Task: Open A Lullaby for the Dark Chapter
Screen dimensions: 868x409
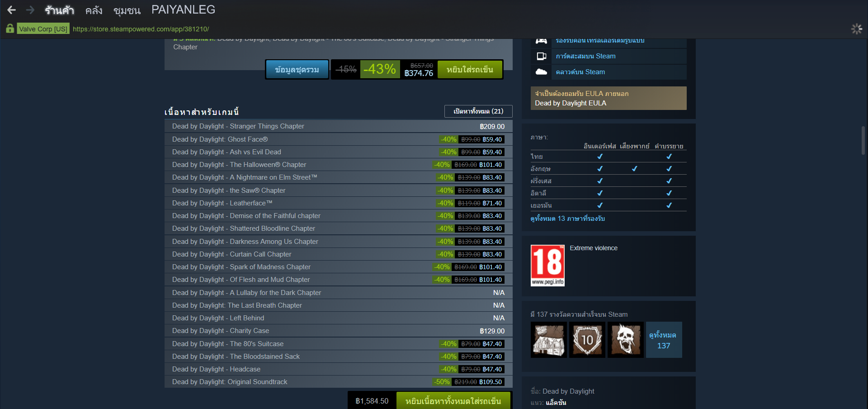Action: click(x=339, y=293)
